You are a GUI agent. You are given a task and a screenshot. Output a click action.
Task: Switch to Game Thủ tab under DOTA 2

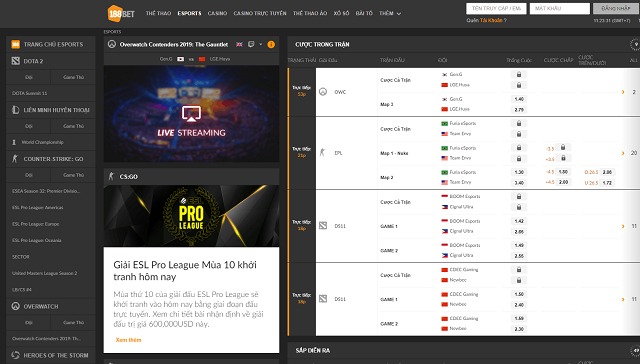click(73, 77)
